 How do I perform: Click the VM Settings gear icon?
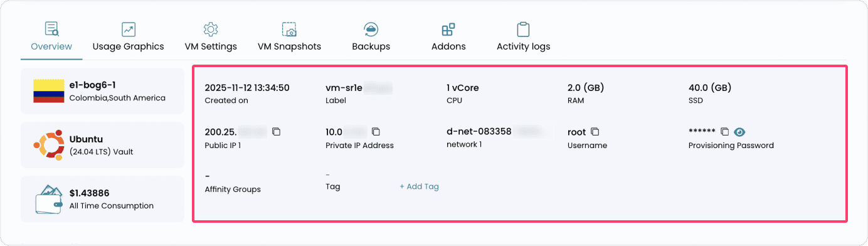[211, 29]
